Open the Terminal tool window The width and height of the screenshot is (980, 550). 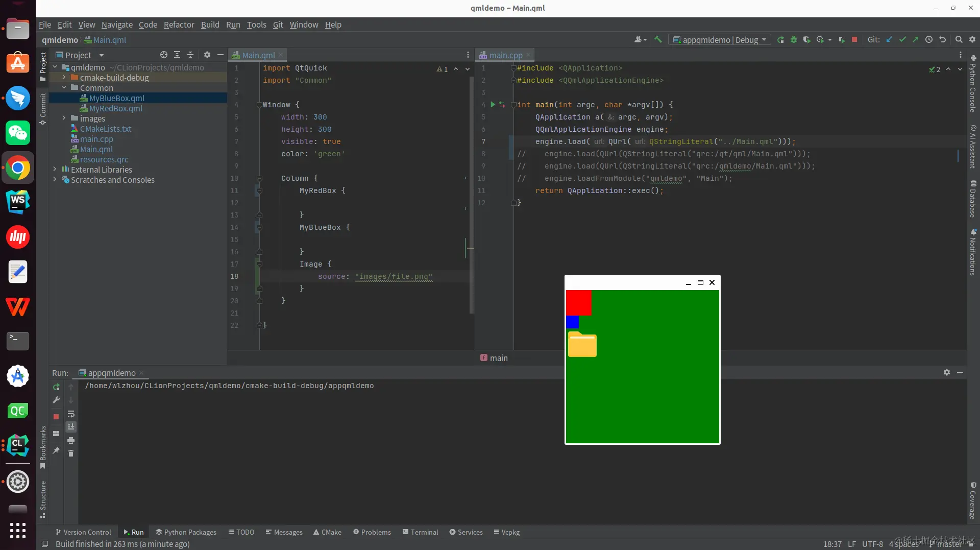click(420, 532)
